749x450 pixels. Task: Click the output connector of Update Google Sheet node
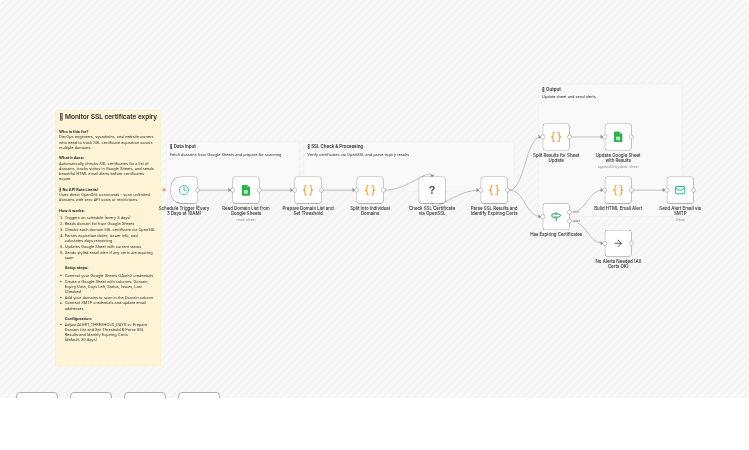(632, 137)
